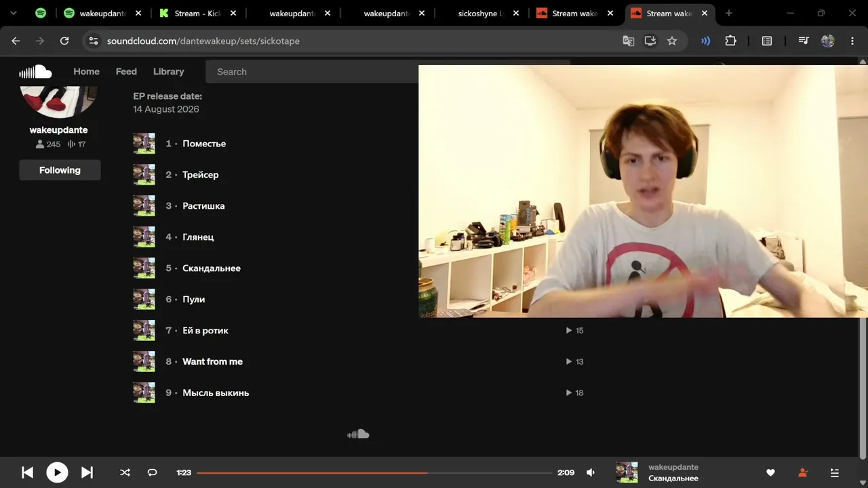Open the browser extensions puzzle icon
This screenshot has height=488, width=868.
tap(730, 41)
